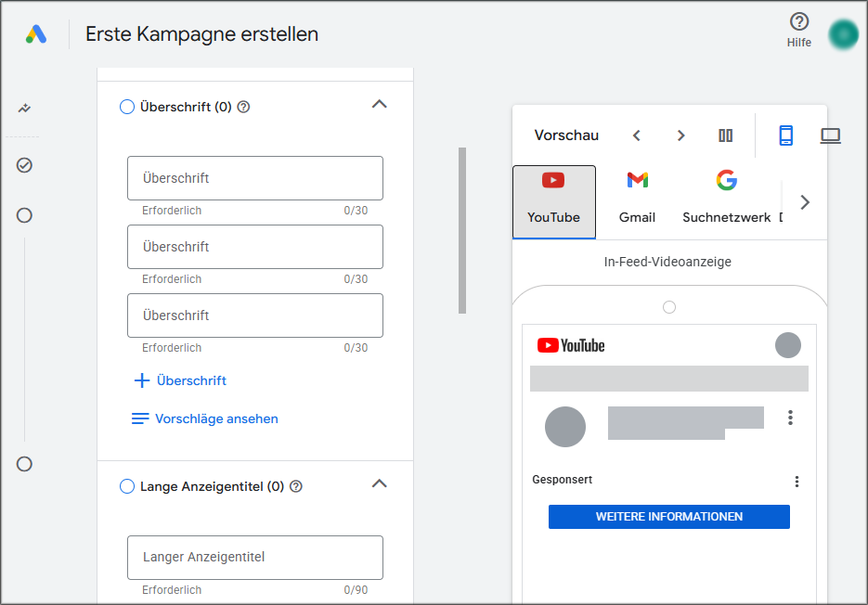Click the vertical scrollbar between the panels
Viewport: 868px width, 605px height.
[461, 227]
